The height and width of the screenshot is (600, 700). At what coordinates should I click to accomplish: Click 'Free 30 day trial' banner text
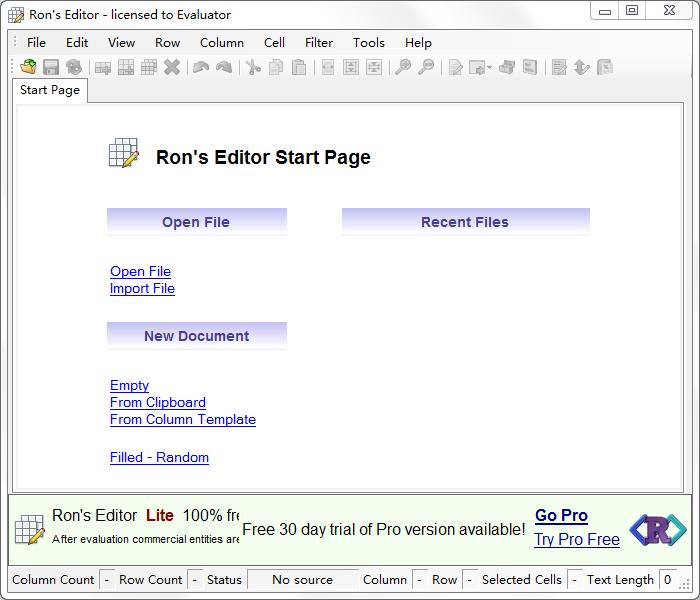(383, 529)
